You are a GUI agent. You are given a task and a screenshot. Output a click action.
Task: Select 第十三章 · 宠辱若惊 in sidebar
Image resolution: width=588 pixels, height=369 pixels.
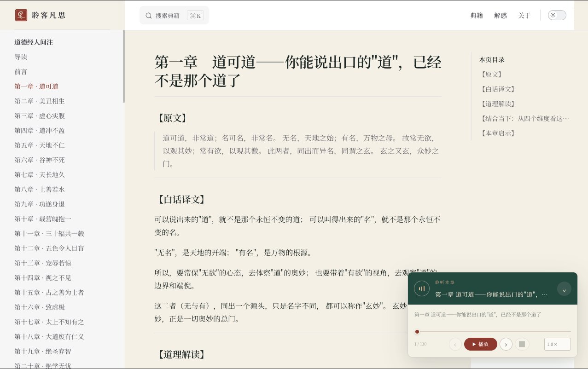pyautogui.click(x=43, y=263)
